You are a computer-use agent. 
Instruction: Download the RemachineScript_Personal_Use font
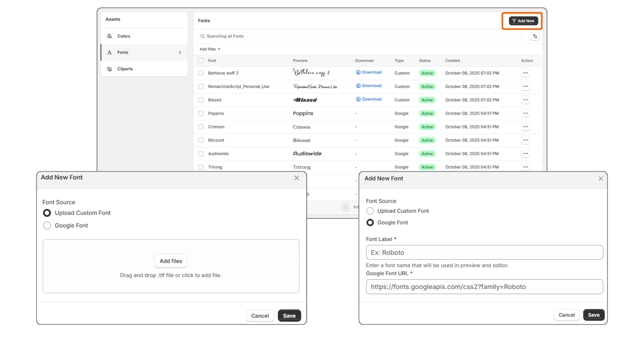(x=369, y=86)
